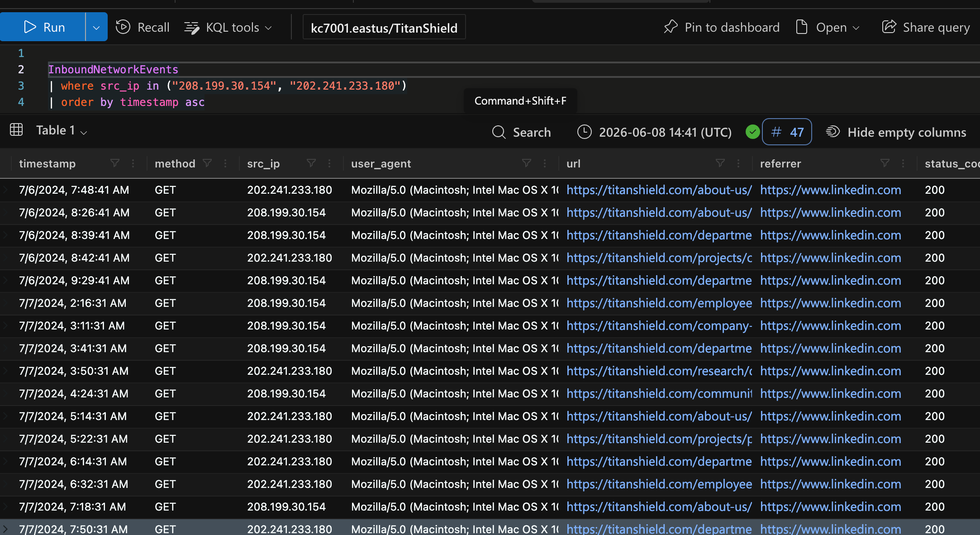This screenshot has height=535, width=980.
Task: Open linkedin referrer in 8:26:41 AM row
Action: 831,212
